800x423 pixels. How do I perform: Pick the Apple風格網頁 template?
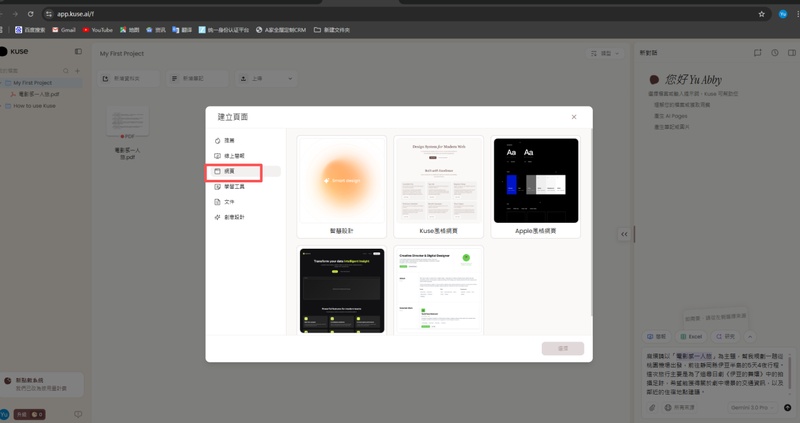point(535,180)
